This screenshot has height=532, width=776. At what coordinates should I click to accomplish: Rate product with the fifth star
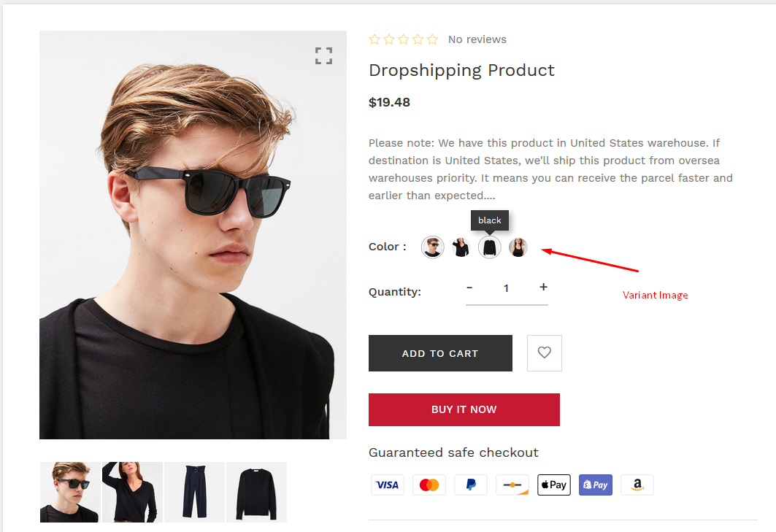coord(433,39)
